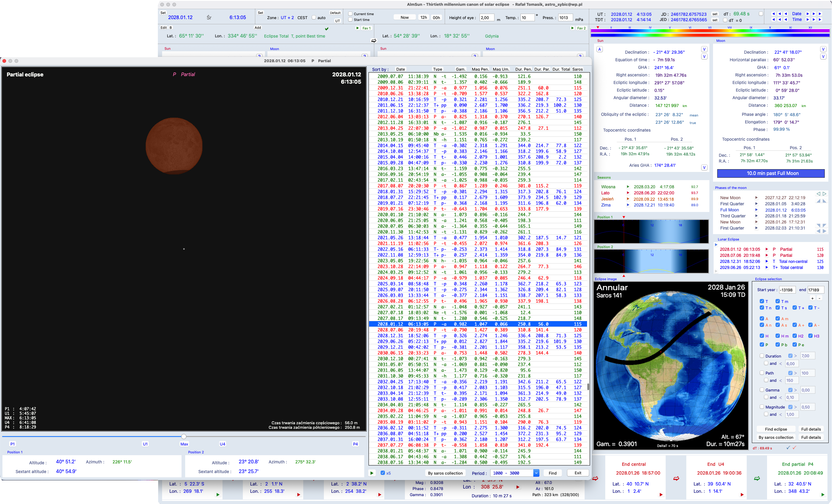
Task: Click play arrow next to Fav 2
Action: coord(572,28)
